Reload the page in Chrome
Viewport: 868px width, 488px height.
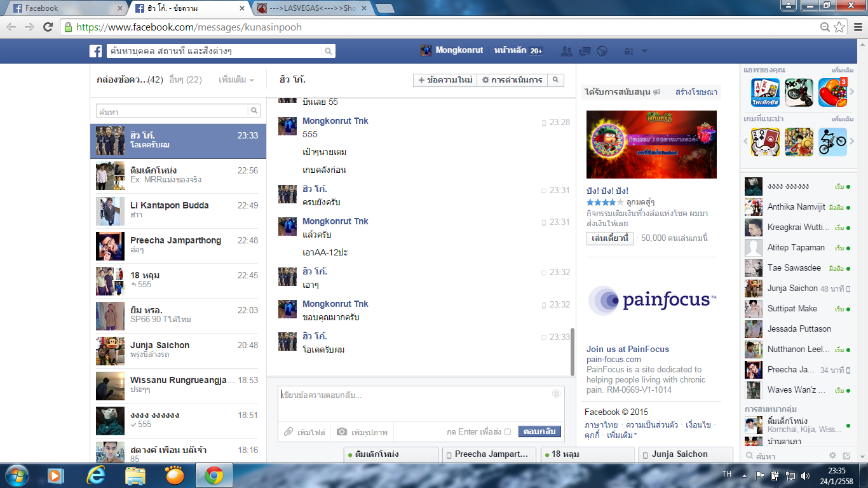click(x=48, y=27)
